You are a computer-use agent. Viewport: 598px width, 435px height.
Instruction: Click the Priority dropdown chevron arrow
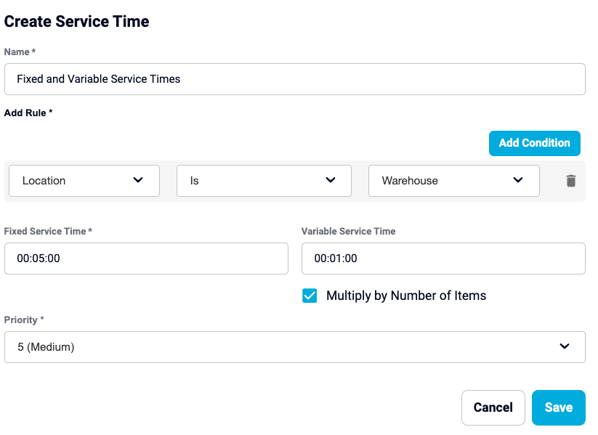tap(564, 346)
